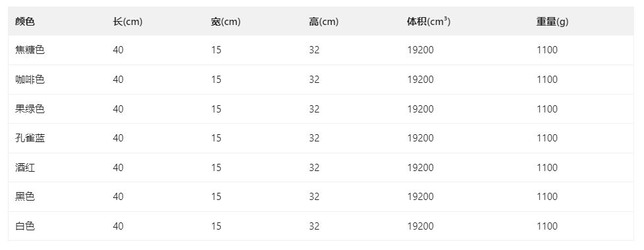Screen dimensions: 644x250
Task: Click the height value 32 in 孔雀蓝 row
Action: (314, 138)
